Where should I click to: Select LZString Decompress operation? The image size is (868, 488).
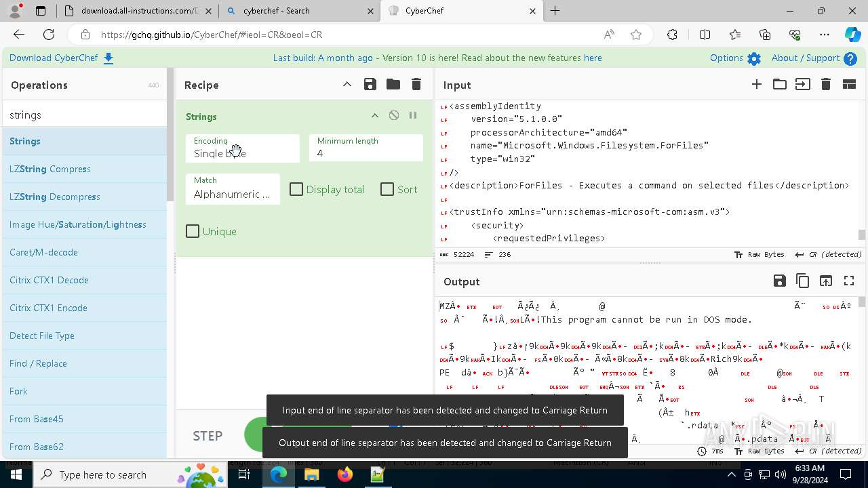(x=85, y=197)
